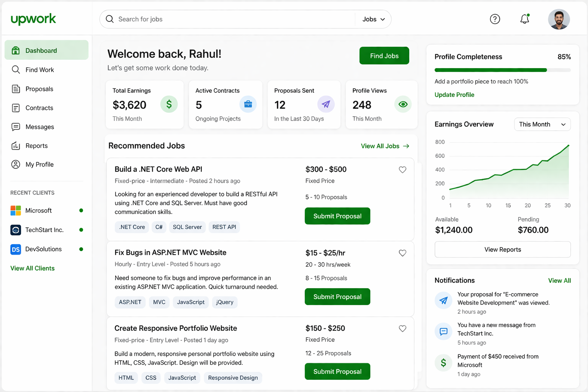Select the Messages chat icon in sidebar
Viewport: 588px width, 392px height.
click(16, 127)
